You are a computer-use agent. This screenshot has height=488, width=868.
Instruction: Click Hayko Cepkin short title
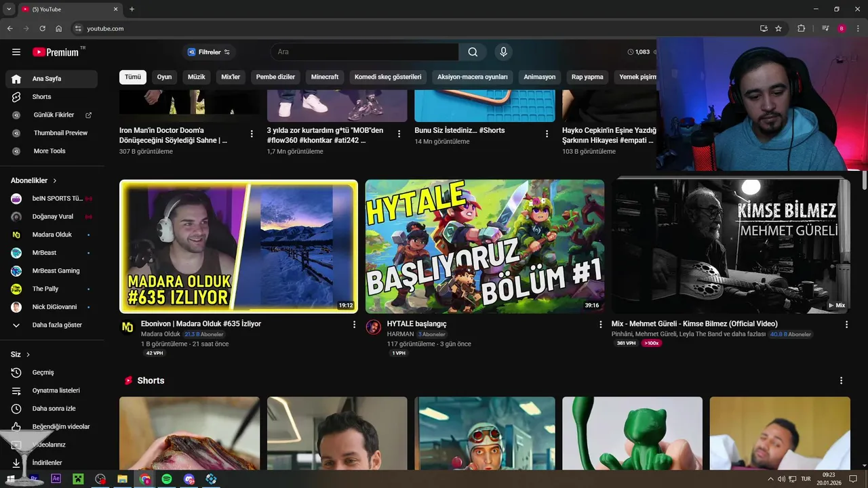point(609,135)
